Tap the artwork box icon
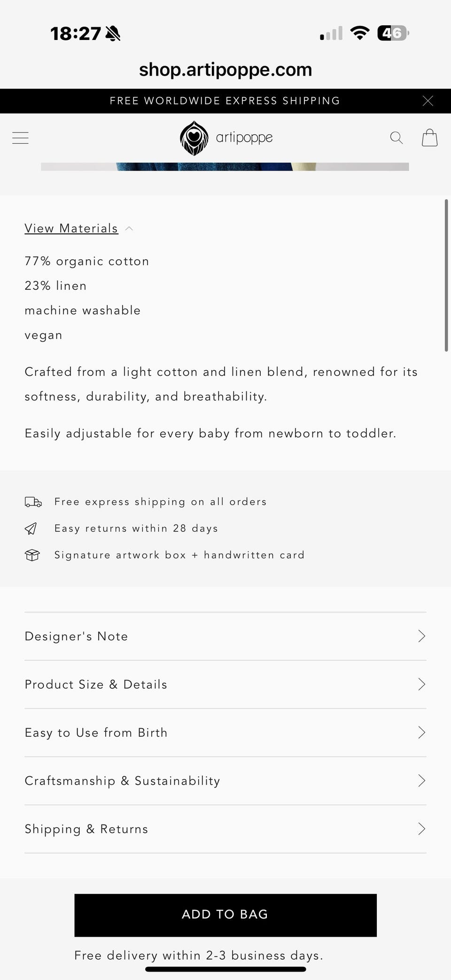Viewport: 451px width, 980px height. [32, 555]
